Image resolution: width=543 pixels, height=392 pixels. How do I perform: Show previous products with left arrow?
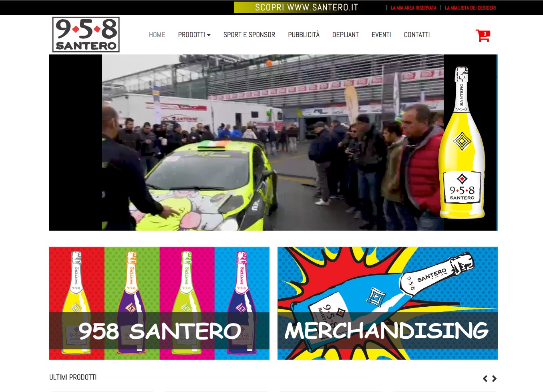485,378
